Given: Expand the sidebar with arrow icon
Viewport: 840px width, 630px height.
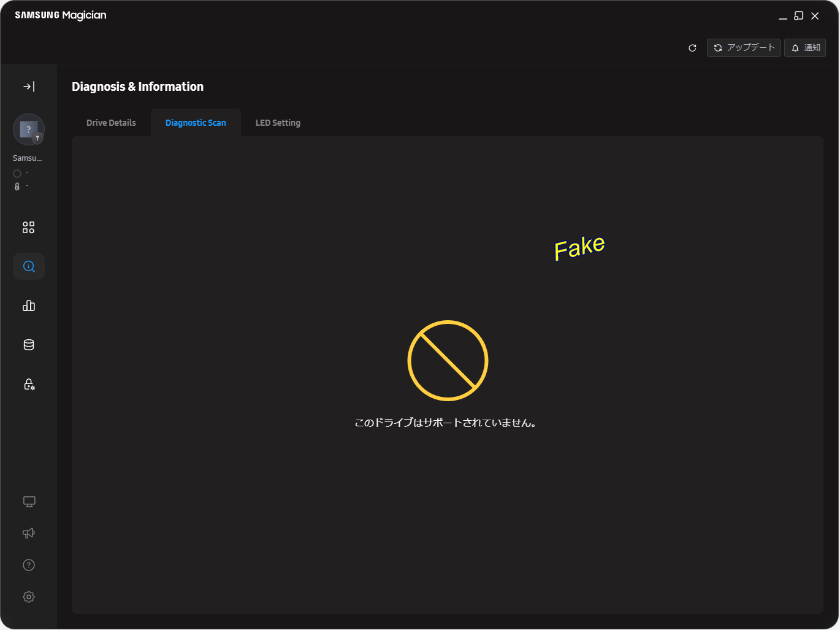Looking at the screenshot, I should point(29,86).
